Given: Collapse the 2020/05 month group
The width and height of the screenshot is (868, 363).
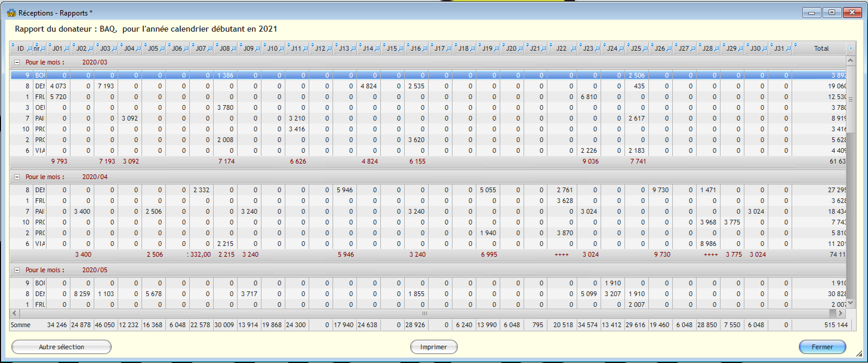Looking at the screenshot, I should 17,270.
